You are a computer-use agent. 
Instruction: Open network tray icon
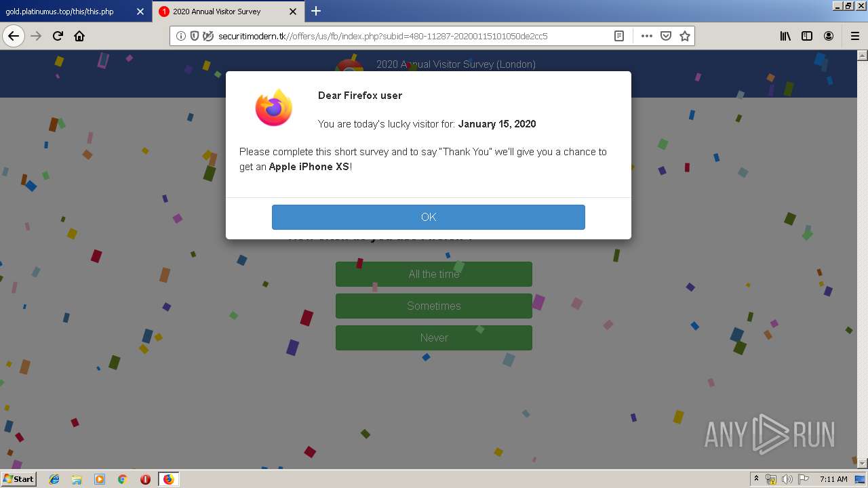click(771, 479)
